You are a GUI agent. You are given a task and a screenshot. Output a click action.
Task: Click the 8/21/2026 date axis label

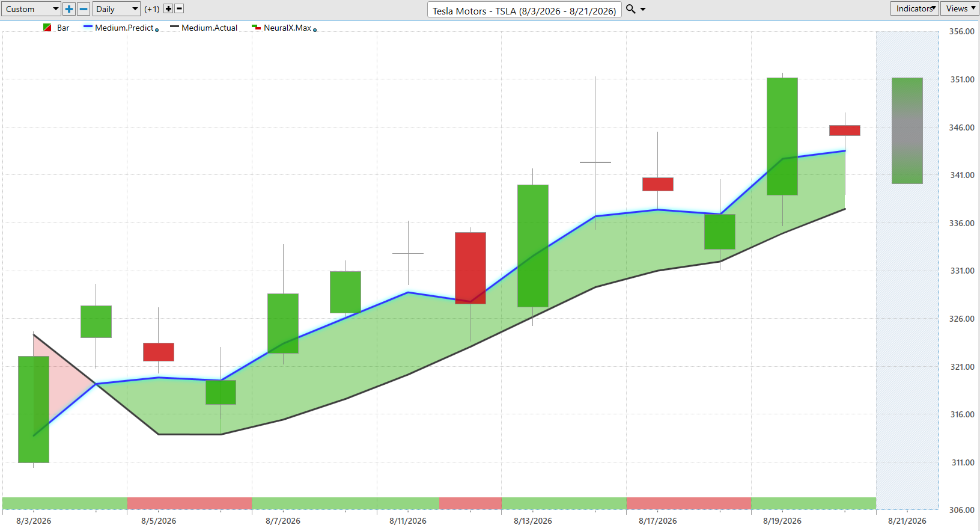pos(907,521)
